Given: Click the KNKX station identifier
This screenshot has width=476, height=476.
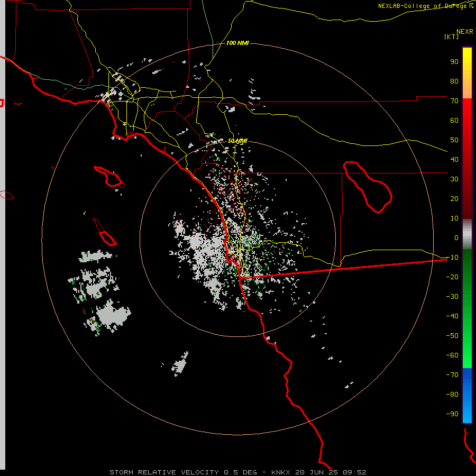Looking at the screenshot, I should (281, 472).
